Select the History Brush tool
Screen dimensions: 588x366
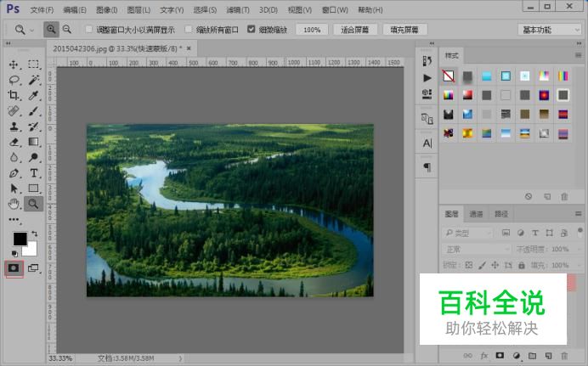[33, 127]
